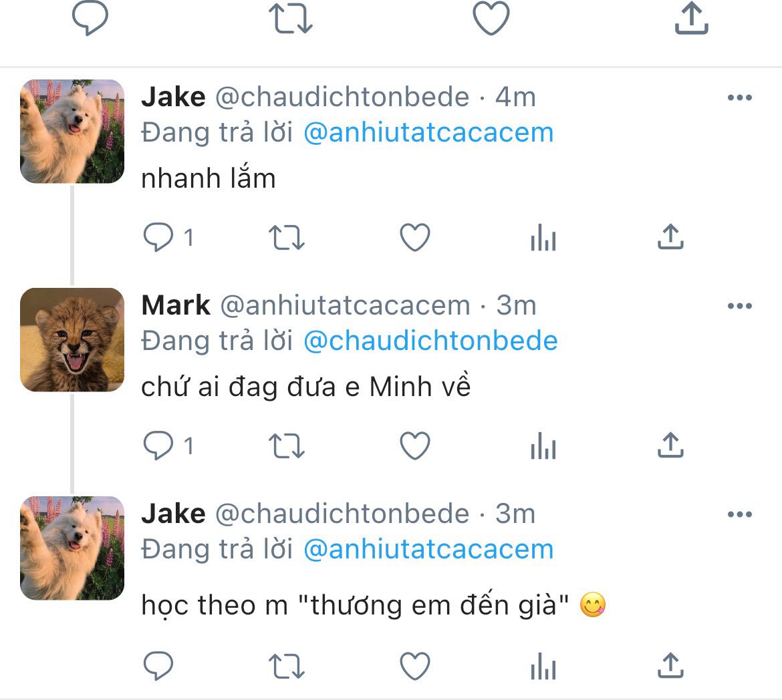782x700 pixels.
Task: Open @anhiutatcacacem mention in Jake's first reply
Action: click(x=428, y=132)
